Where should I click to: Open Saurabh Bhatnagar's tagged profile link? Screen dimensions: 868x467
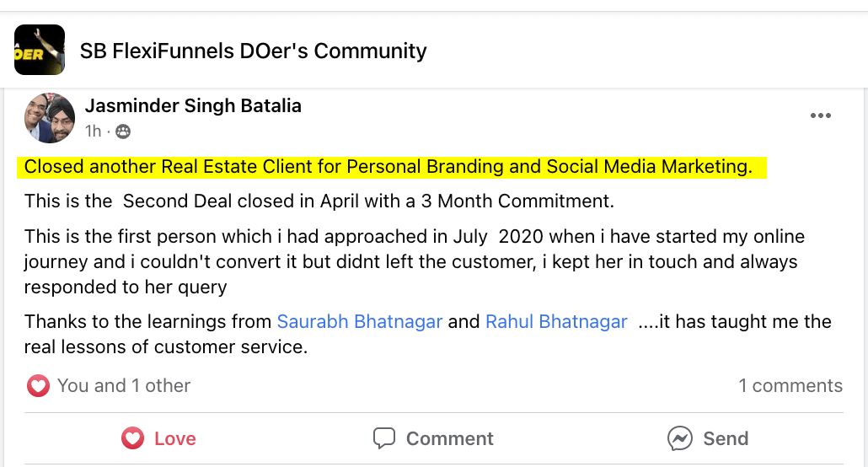tap(360, 322)
